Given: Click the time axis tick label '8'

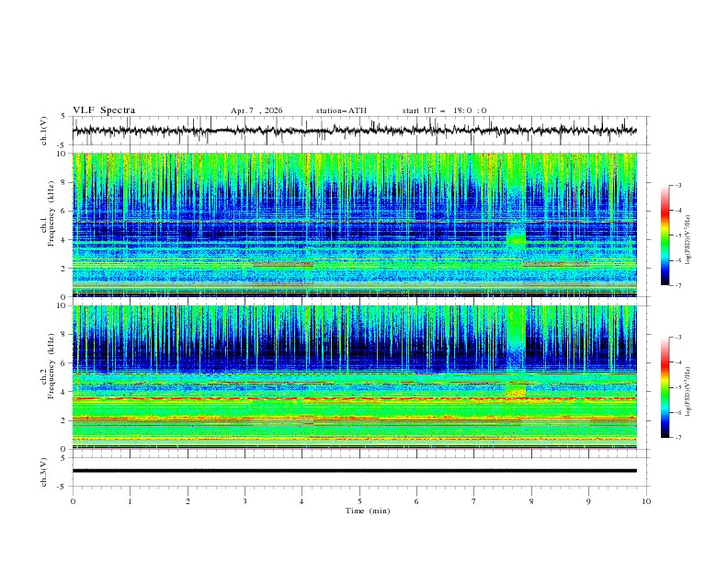Looking at the screenshot, I should (x=531, y=501).
